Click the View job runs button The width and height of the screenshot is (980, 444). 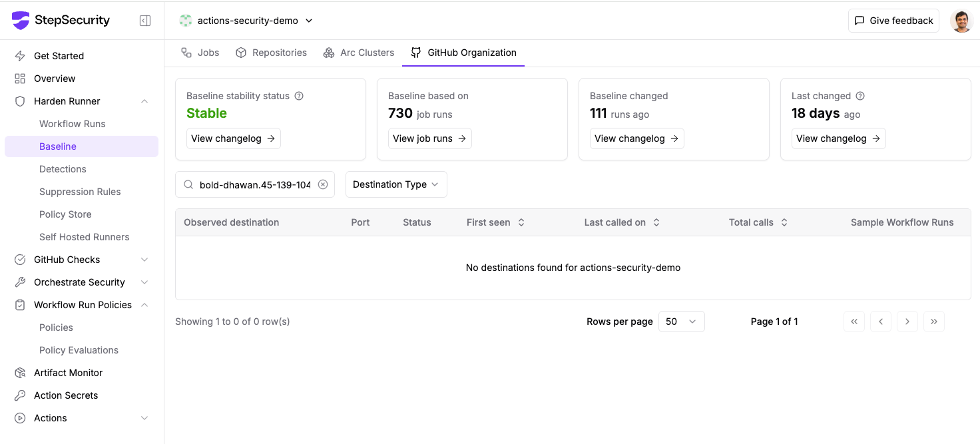coord(430,138)
